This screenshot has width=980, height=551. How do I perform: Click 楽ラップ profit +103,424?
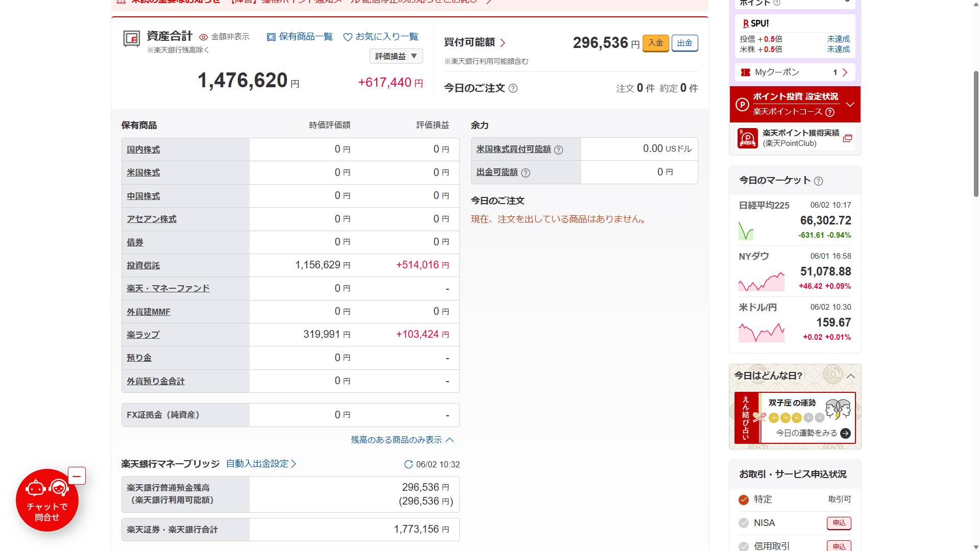click(x=418, y=335)
